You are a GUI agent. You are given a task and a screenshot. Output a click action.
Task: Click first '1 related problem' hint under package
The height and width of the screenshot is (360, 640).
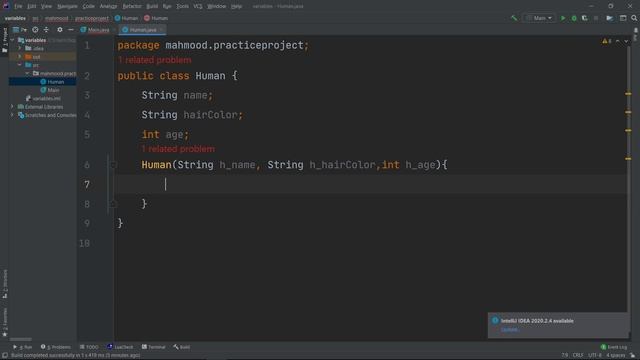155,60
